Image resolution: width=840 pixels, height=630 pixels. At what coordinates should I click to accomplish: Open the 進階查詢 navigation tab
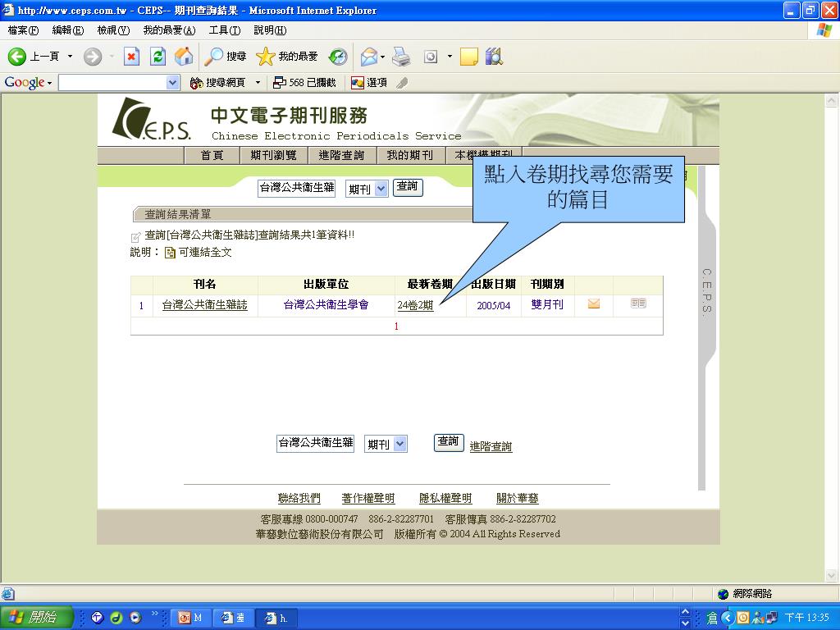[342, 155]
